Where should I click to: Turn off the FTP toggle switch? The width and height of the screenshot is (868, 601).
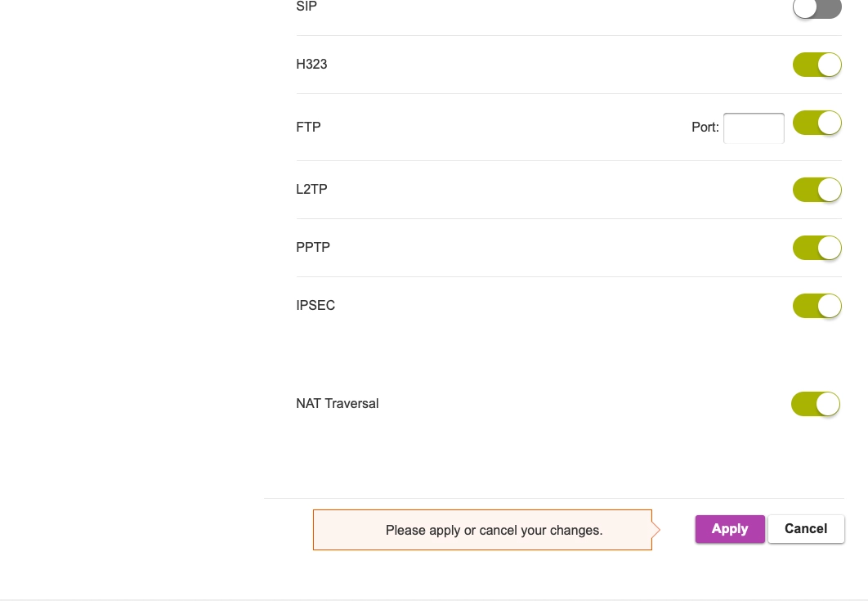817,123
